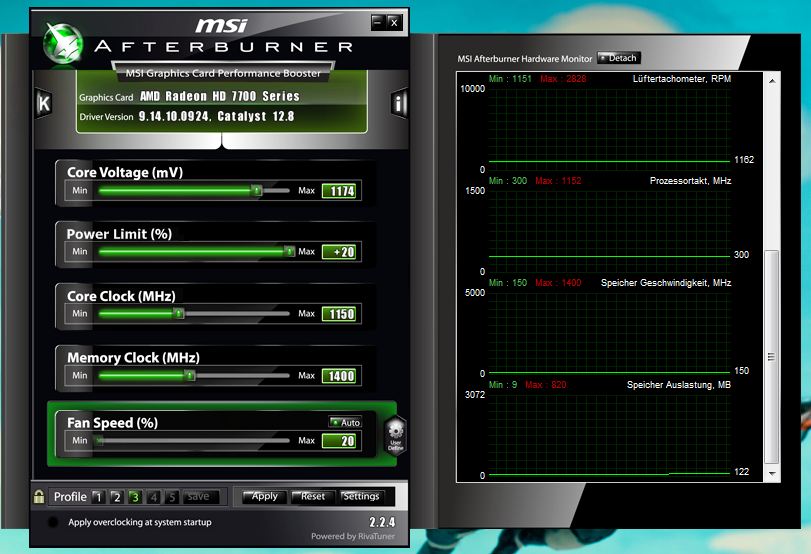Click Speicher Auslastung, MB graph label
Viewport: 811px width, 554px height.
679,385
